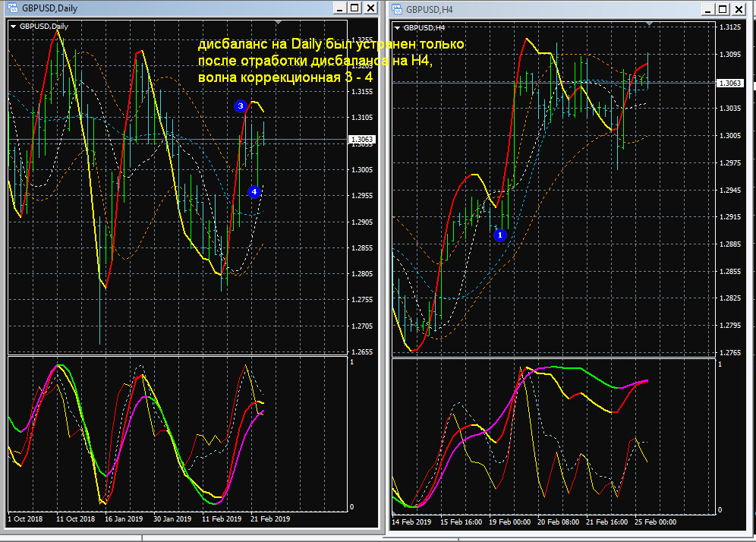Image resolution: width=756 pixels, height=542 pixels.
Task: Click the 1.2805 price level on Daily scale
Action: coord(362,274)
